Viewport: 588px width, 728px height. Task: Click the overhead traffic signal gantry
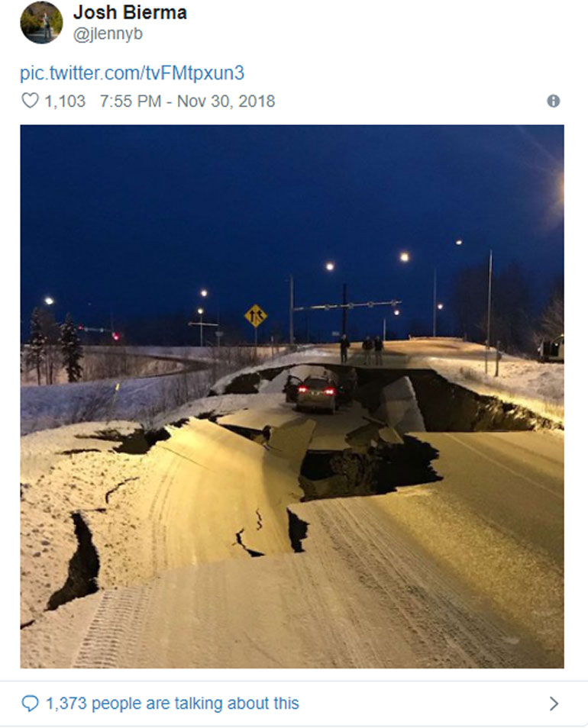[x=347, y=306]
